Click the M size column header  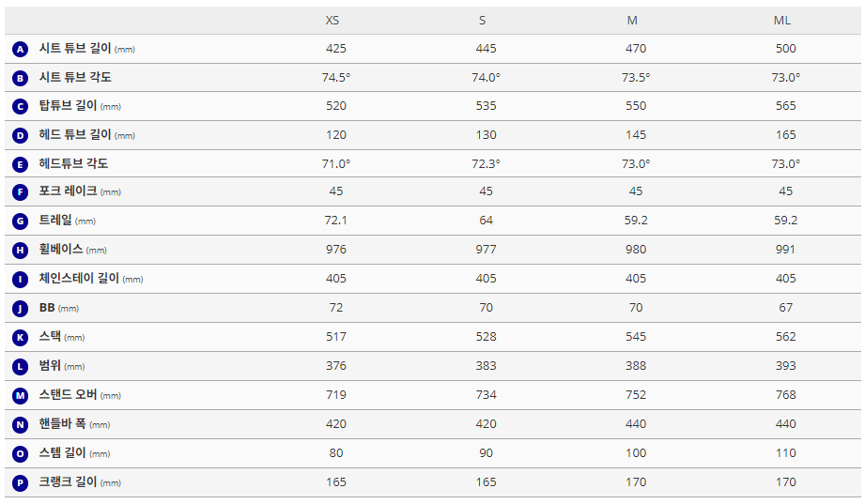point(633,20)
